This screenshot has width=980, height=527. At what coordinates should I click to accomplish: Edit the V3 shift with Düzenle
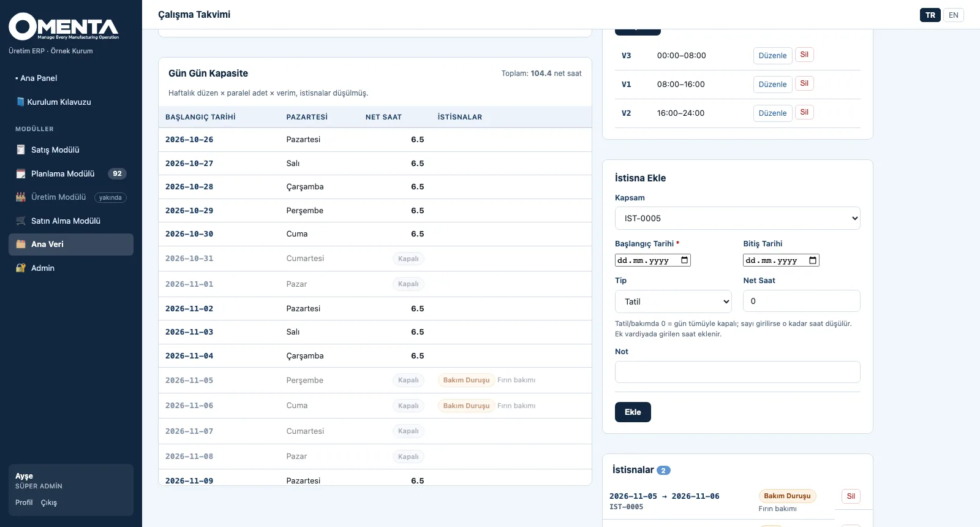pos(772,55)
